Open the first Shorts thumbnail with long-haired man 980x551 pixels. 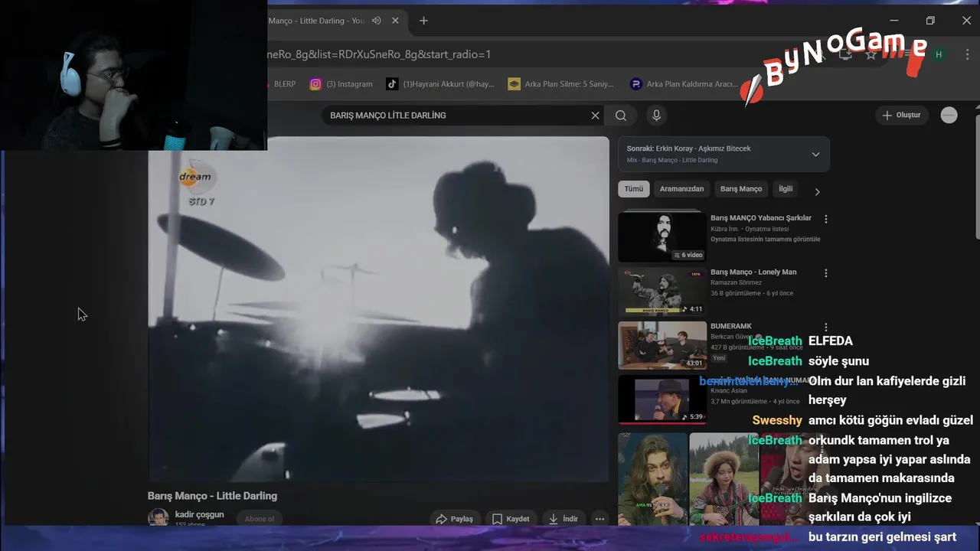point(653,479)
